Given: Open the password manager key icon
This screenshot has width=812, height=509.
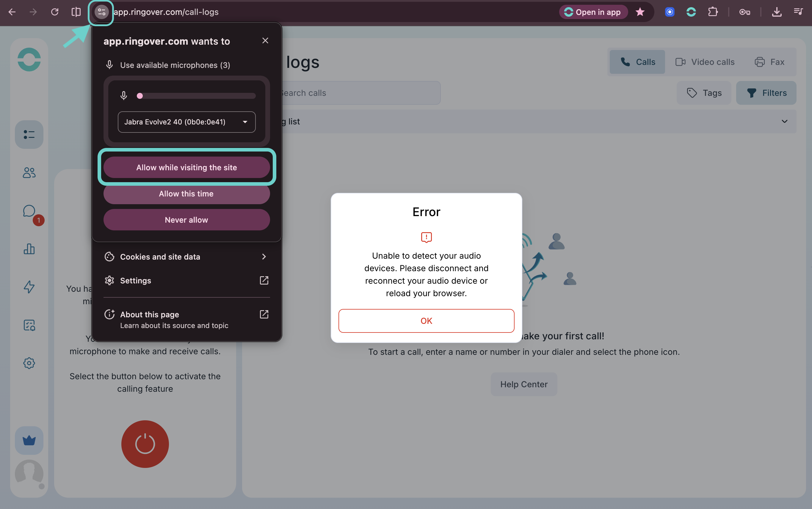Looking at the screenshot, I should pyautogui.click(x=744, y=12).
